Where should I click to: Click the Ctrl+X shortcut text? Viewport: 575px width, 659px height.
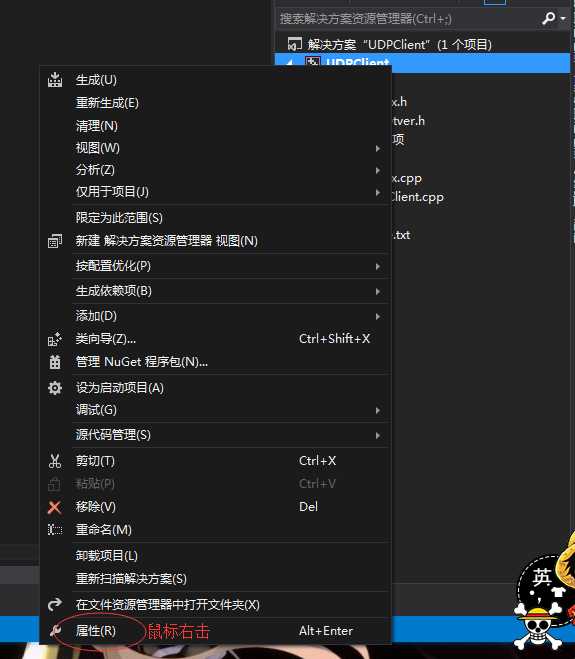click(317, 461)
